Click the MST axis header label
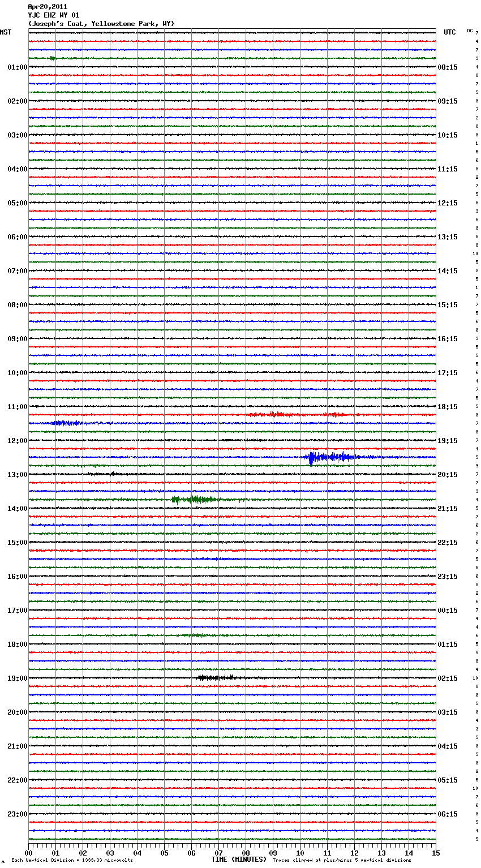 (6, 32)
